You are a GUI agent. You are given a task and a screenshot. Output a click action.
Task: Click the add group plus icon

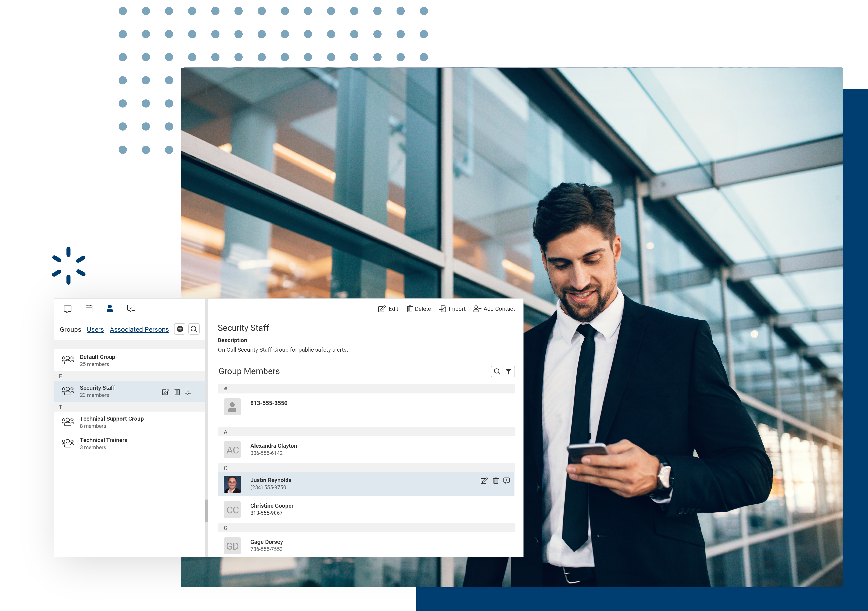(180, 329)
